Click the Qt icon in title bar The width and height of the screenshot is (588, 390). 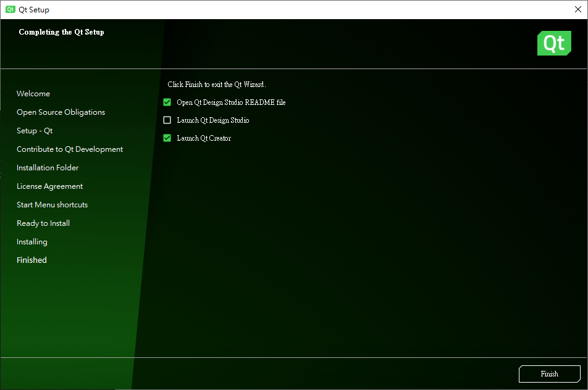(10, 9)
